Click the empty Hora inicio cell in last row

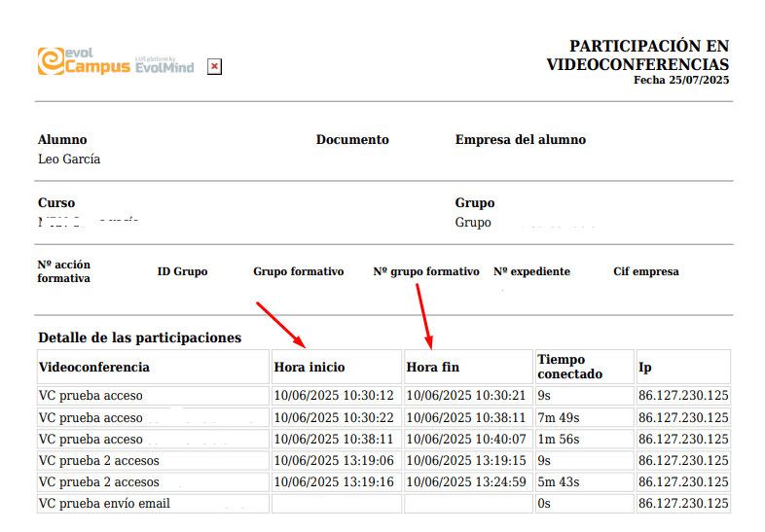coord(336,503)
